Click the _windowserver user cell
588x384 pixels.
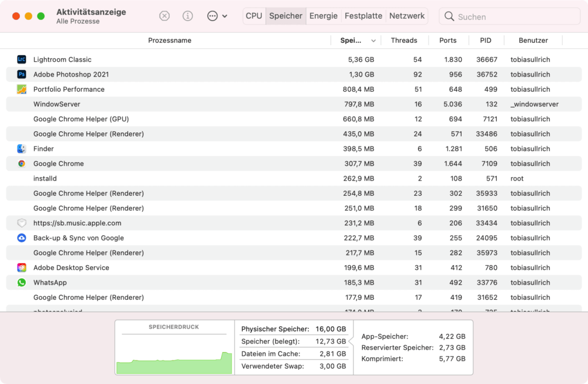point(534,104)
